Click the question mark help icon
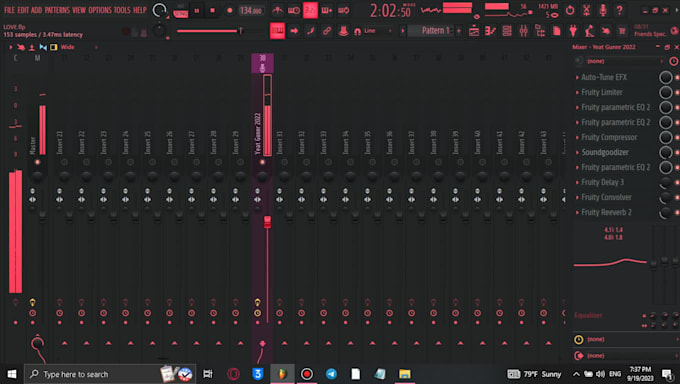The height and width of the screenshot is (384, 680). pyautogui.click(x=619, y=10)
